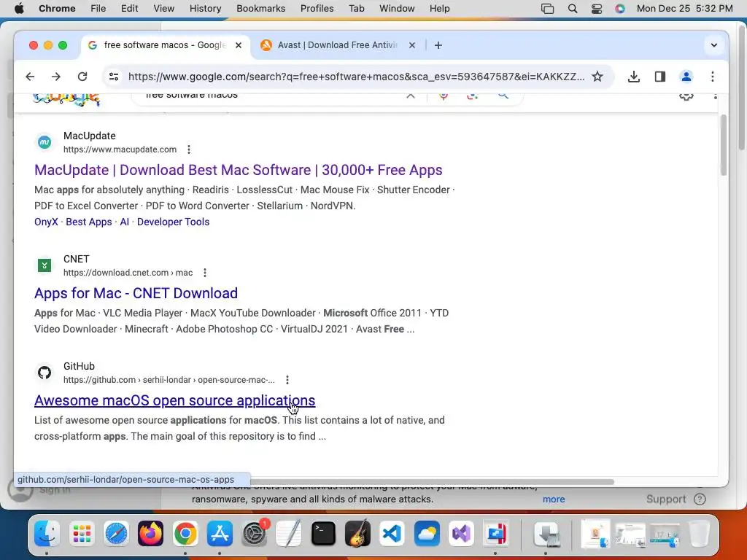Image resolution: width=747 pixels, height=560 pixels.
Task: Open Siri from the menu bar
Action: 620,9
